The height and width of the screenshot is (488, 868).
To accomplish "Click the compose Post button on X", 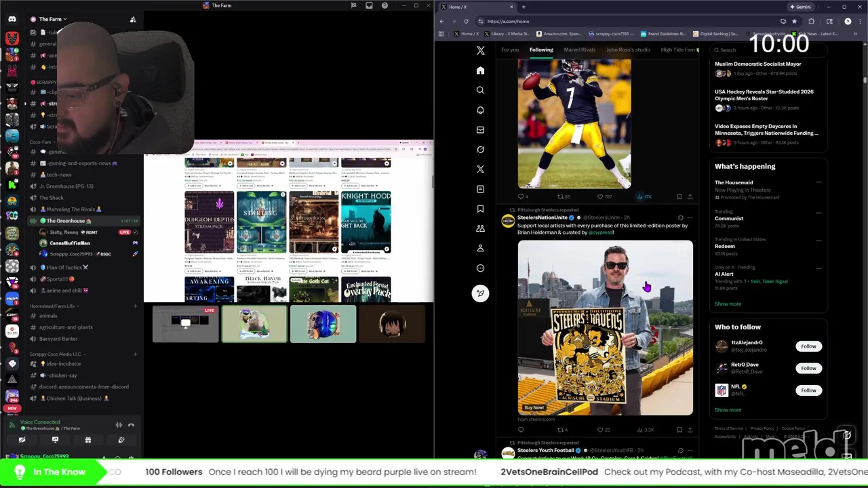I will 480,293.
